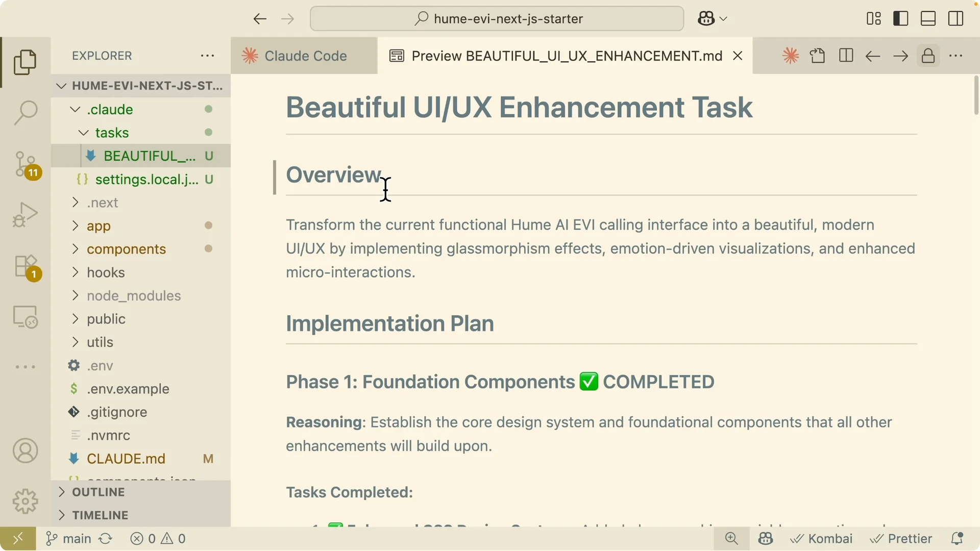Viewport: 980px width, 551px height.
Task: Open the Run and Debug view
Action: pos(25,215)
